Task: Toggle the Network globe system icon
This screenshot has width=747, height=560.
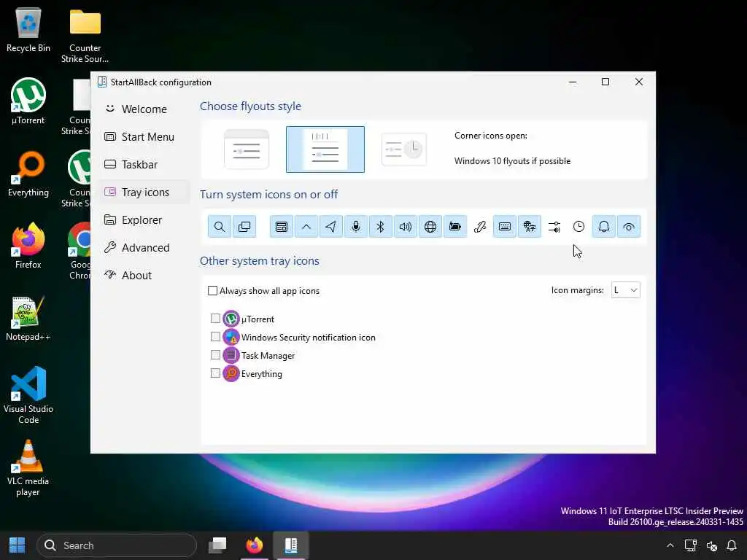Action: pyautogui.click(x=430, y=227)
